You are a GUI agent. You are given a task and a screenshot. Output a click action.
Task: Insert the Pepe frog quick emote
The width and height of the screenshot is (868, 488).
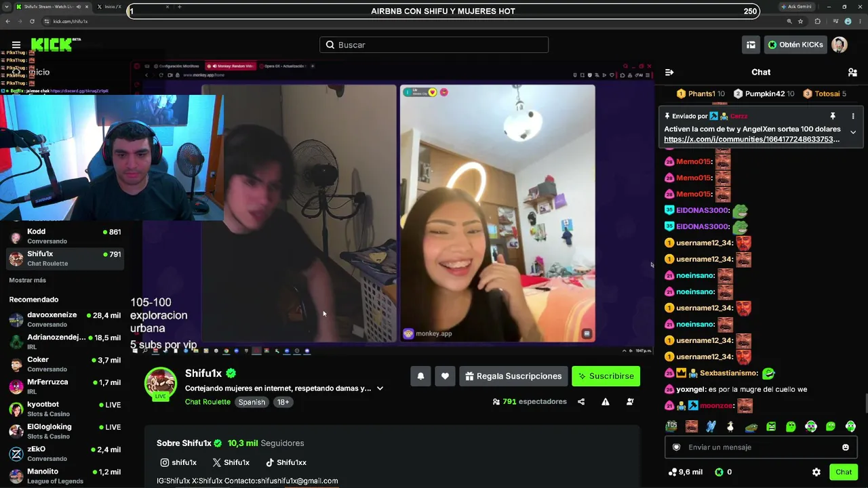pyautogui.click(x=751, y=426)
